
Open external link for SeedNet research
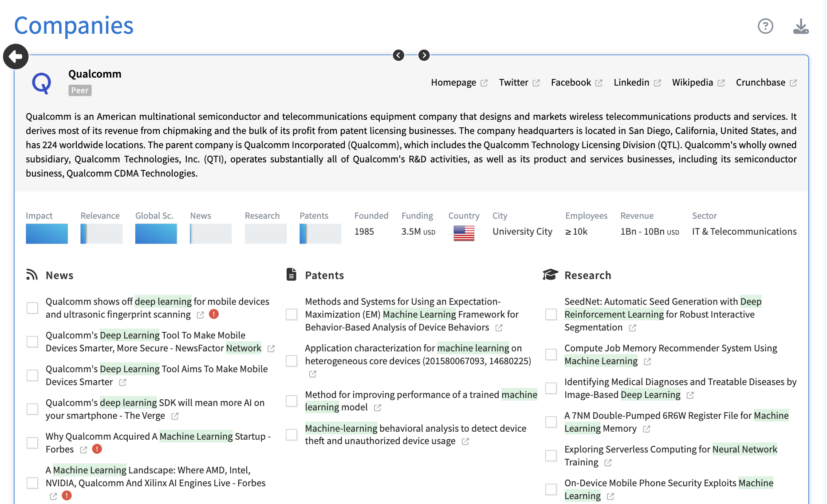[633, 328]
